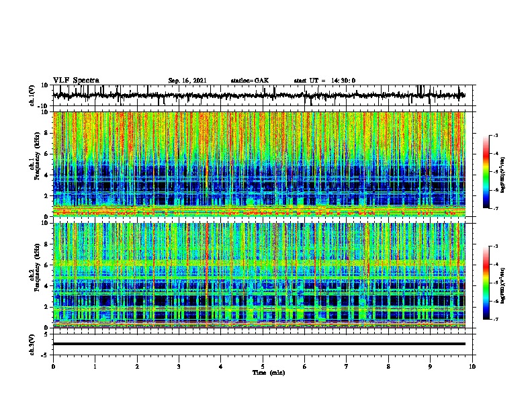Click inside the ch.2 spectrogram panel

[x=259, y=275]
